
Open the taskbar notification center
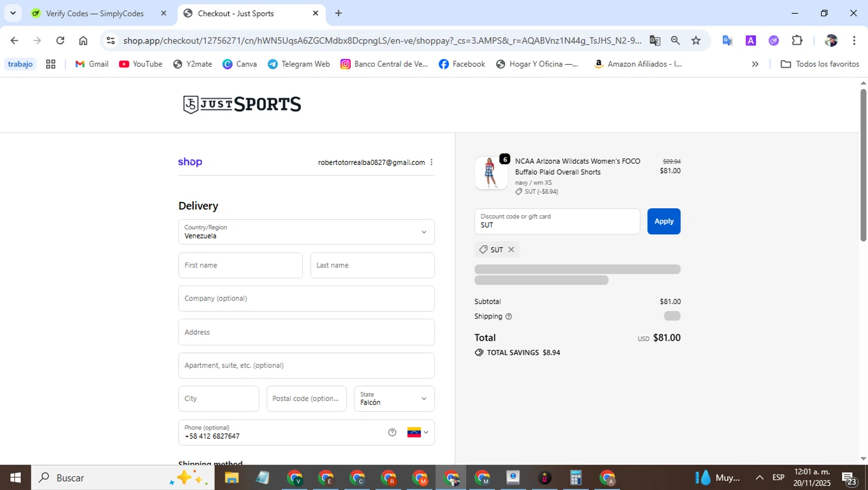click(849, 478)
